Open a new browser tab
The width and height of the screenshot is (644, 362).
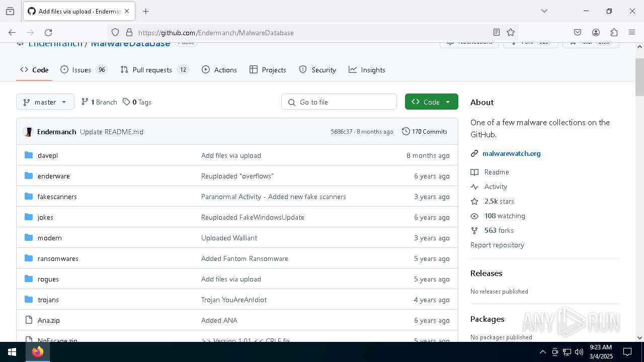coord(146,11)
